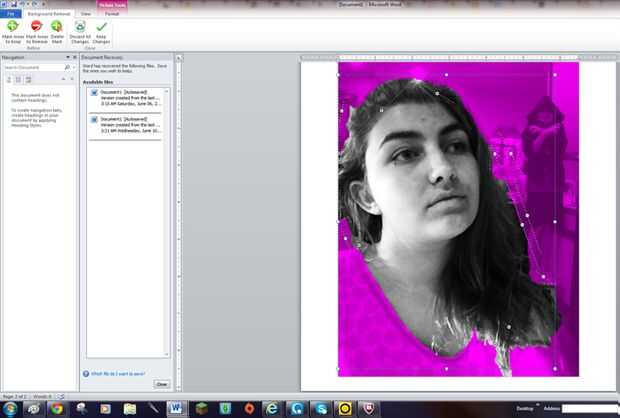The width and height of the screenshot is (620, 418).
Task: Expand search options dropdown arrow
Action: click(73, 68)
